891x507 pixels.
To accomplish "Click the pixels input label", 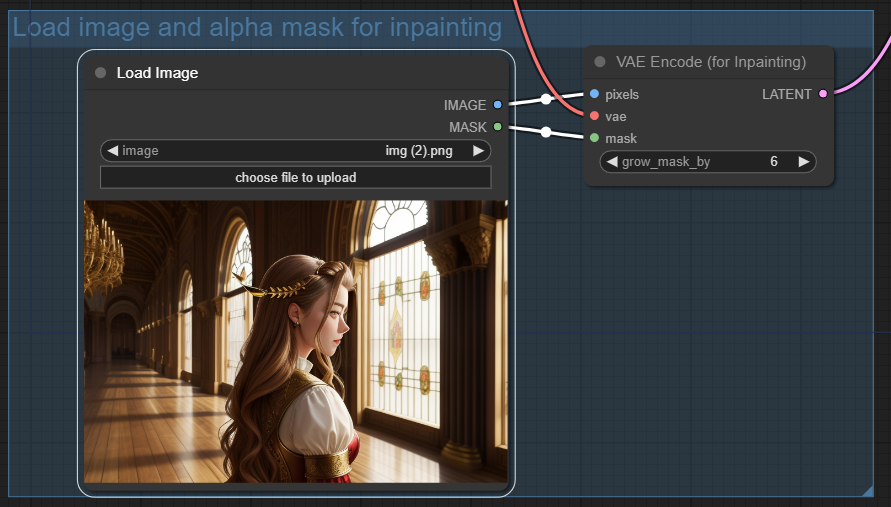I will point(622,94).
